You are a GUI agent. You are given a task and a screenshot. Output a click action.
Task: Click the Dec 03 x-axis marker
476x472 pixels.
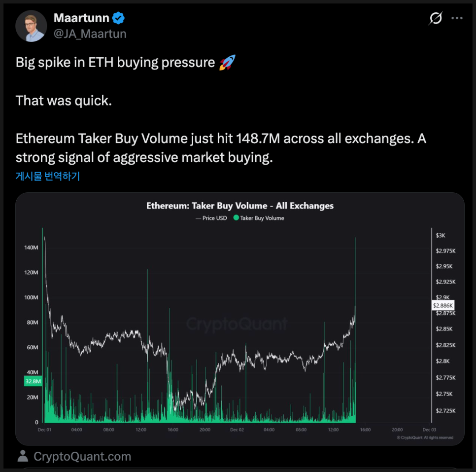pos(429,430)
